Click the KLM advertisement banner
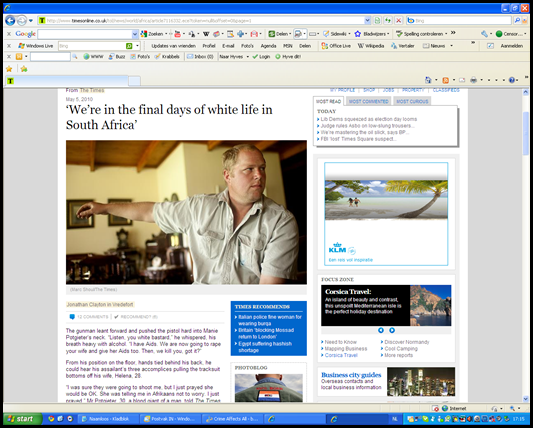Screen dimensions: 533x428 tap(386, 214)
